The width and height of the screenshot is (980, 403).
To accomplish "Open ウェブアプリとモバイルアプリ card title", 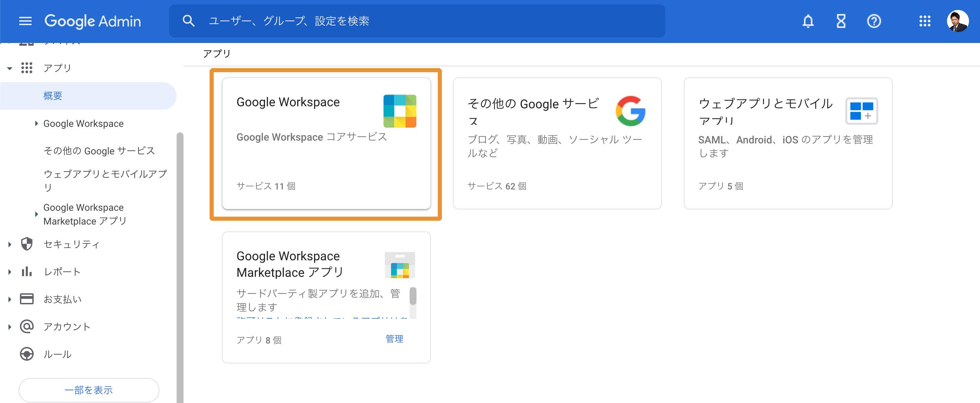I will (766, 111).
